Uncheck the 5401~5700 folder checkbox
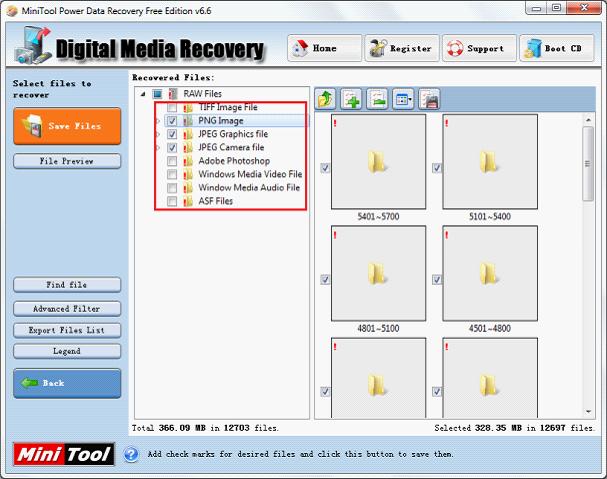 click(325, 168)
